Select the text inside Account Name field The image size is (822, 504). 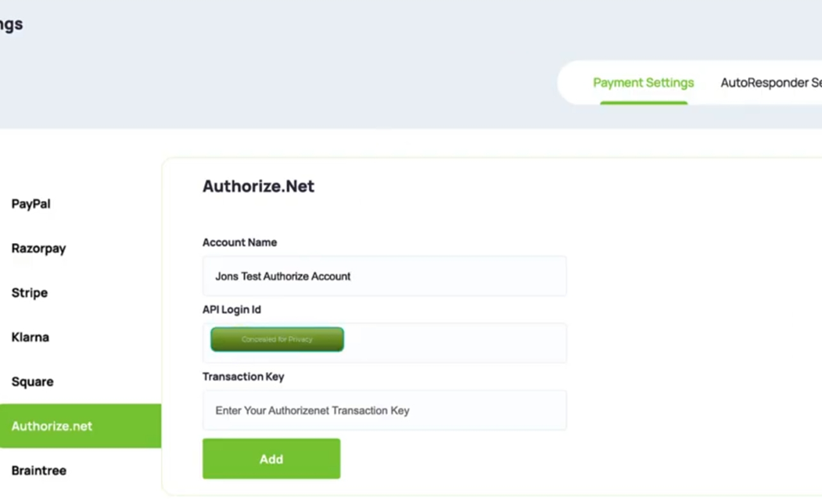pyautogui.click(x=283, y=276)
